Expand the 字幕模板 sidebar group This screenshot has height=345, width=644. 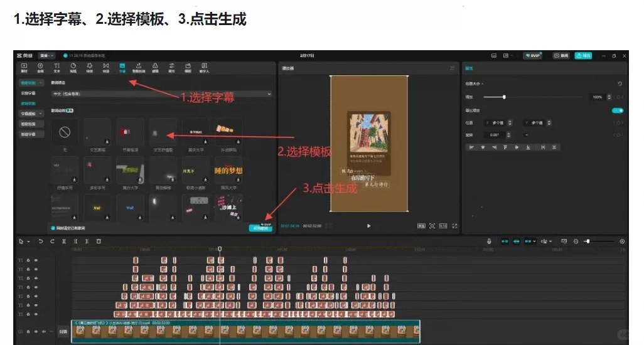coord(31,114)
